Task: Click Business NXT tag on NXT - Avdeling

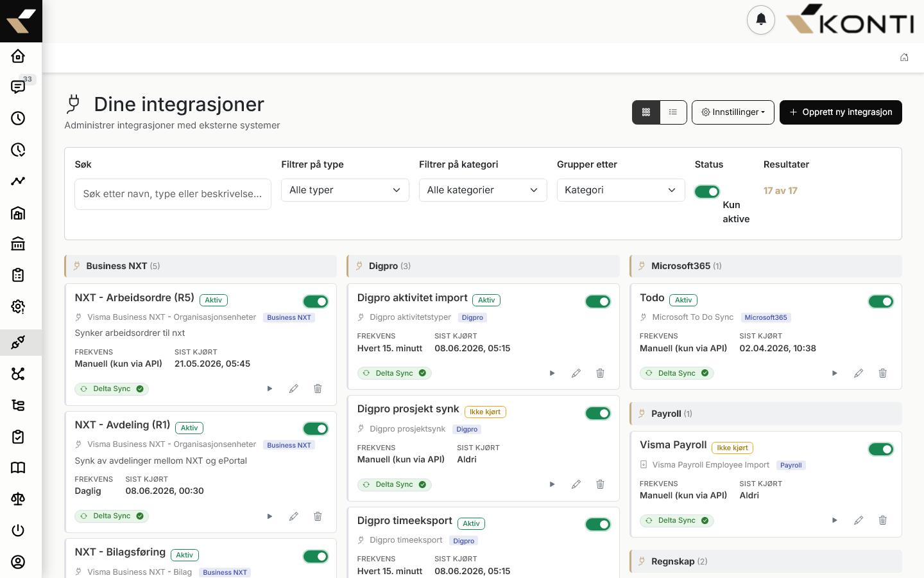Action: pyautogui.click(x=289, y=445)
